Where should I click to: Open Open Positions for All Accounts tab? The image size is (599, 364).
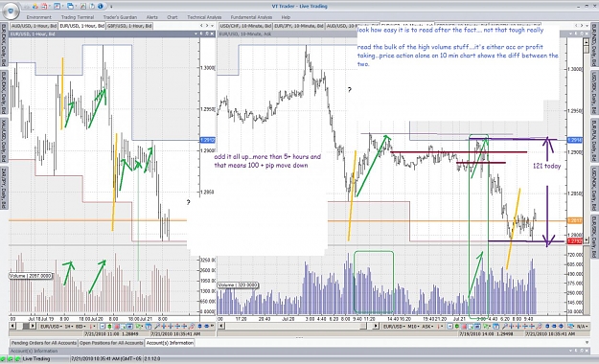(111, 343)
